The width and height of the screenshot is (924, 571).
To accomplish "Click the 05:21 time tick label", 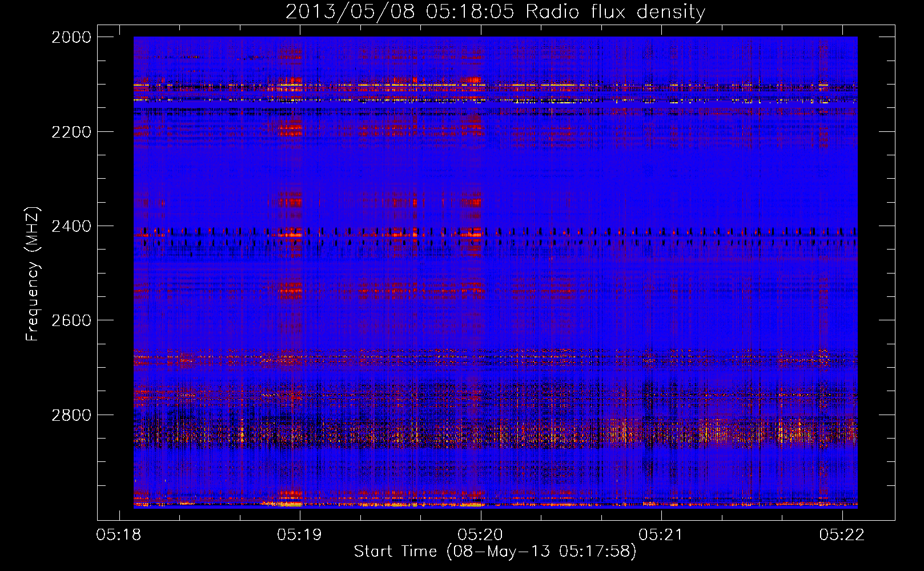I will 661,534.
